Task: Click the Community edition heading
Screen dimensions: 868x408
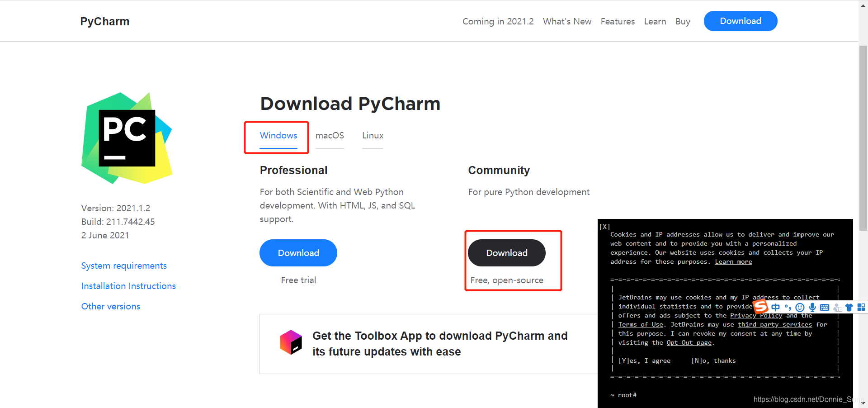Action: click(499, 170)
